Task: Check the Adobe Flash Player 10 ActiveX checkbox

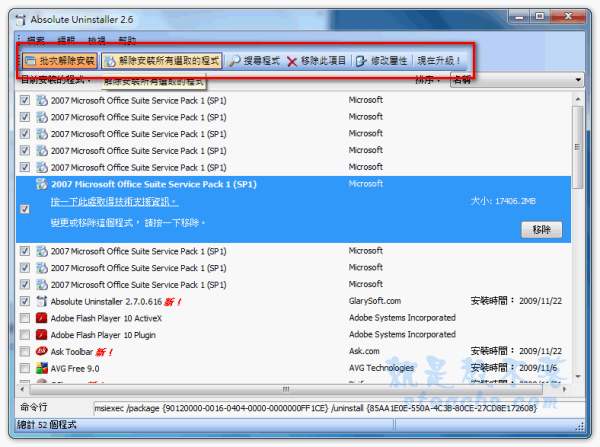Action: pyautogui.click(x=25, y=318)
